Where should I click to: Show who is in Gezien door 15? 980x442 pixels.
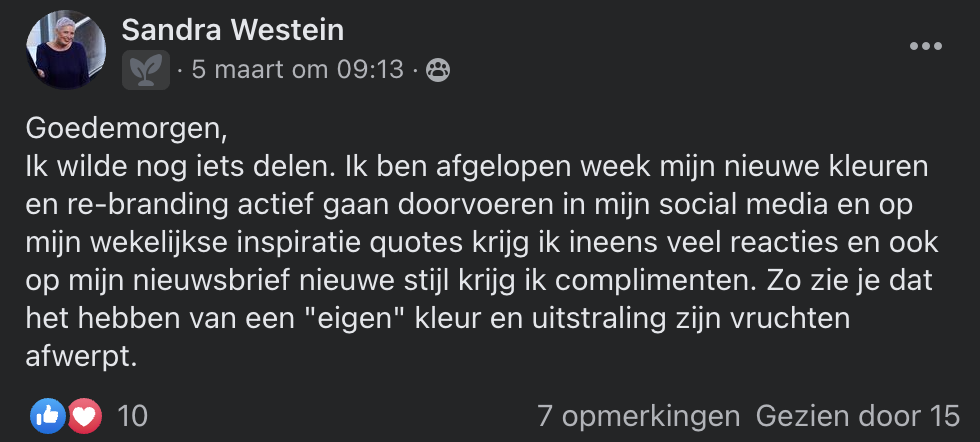(858, 415)
